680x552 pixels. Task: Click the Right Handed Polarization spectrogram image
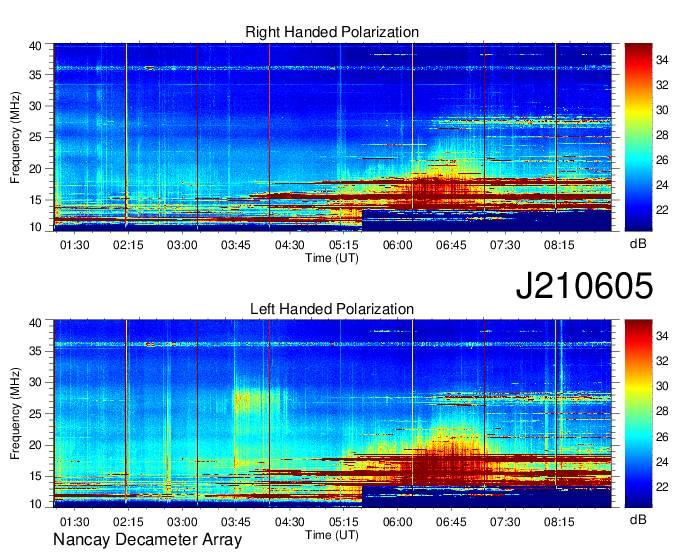click(x=332, y=137)
